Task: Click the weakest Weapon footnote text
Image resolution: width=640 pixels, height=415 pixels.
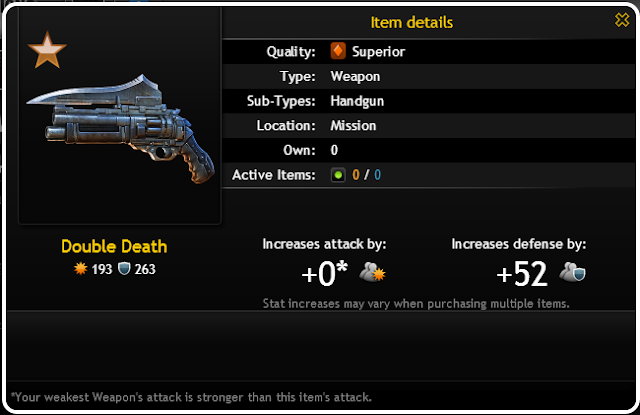Action: [191, 397]
